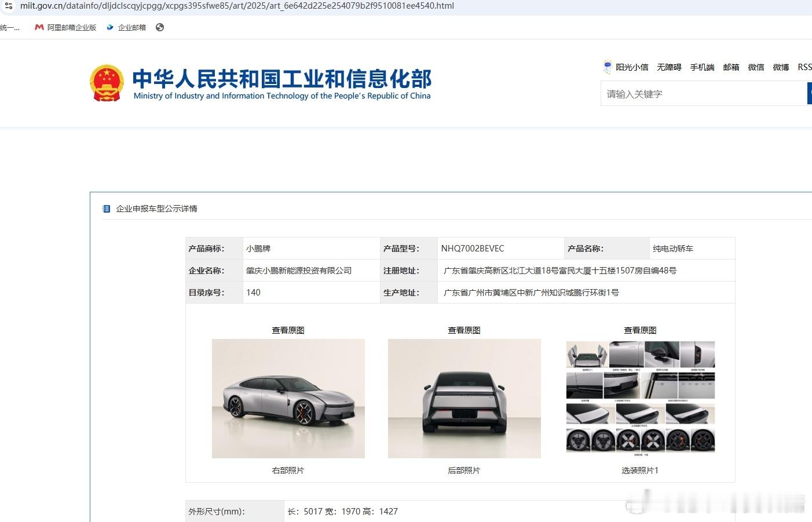The height and width of the screenshot is (522, 812).
Task: Select the production address 广东省广州市黄埔区
Action: point(531,293)
